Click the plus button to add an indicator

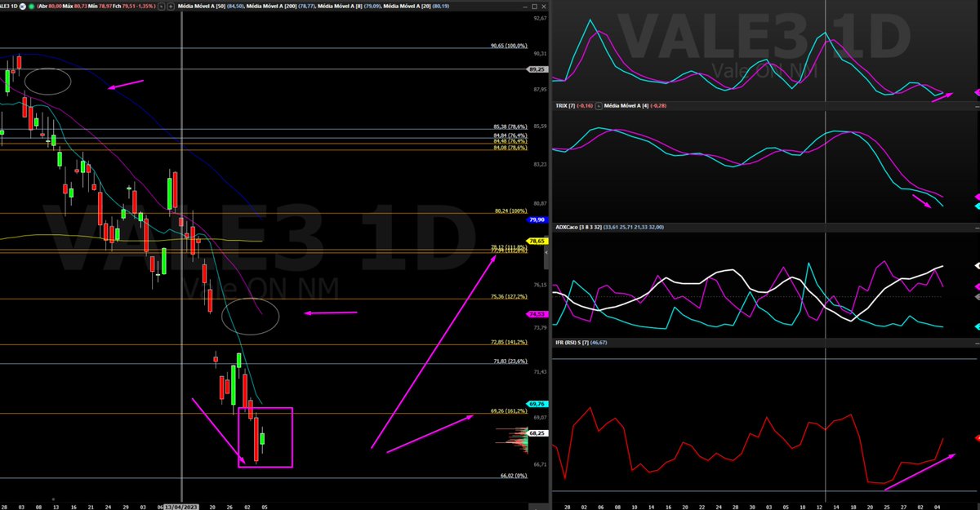(171, 6)
